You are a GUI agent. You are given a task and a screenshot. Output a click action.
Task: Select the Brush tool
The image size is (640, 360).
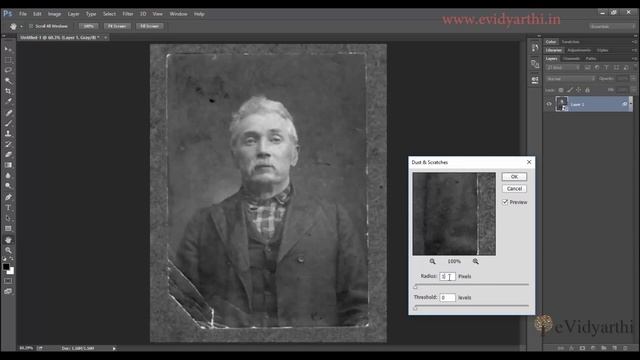[8, 123]
